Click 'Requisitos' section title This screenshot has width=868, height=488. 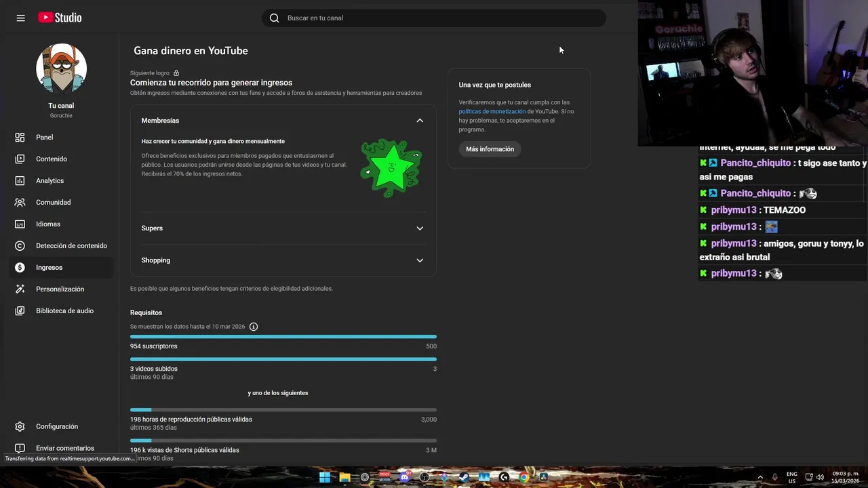146,312
